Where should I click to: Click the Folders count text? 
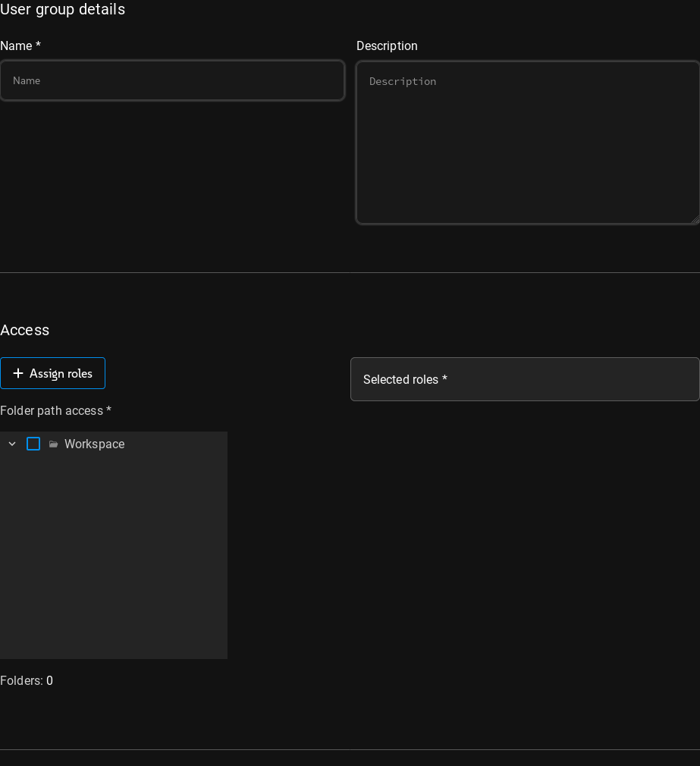(x=27, y=681)
